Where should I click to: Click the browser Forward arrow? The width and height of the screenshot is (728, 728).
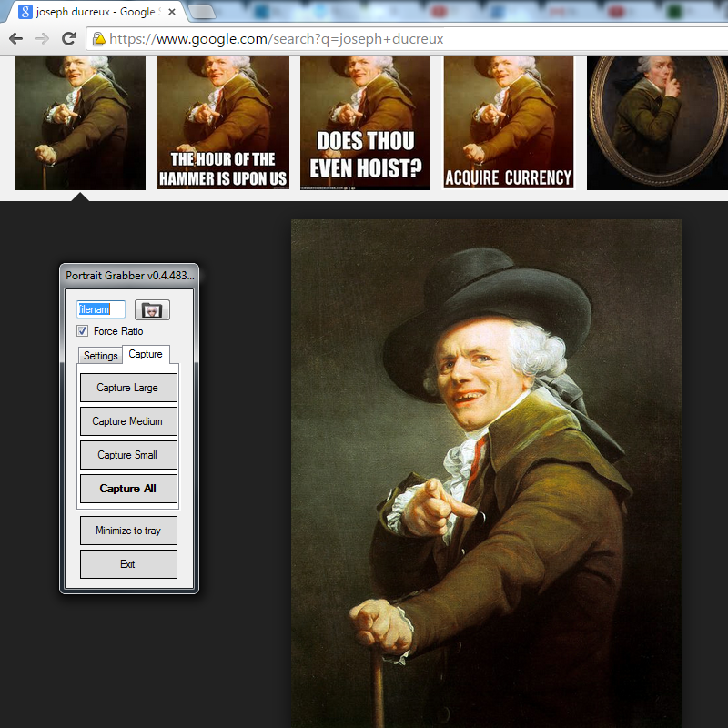pos(42,38)
